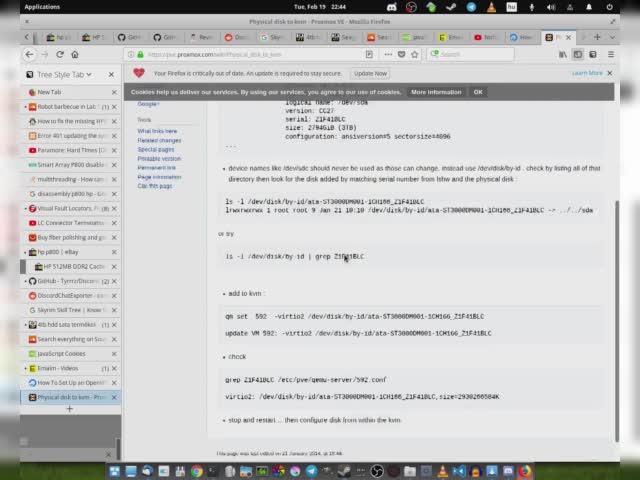Click the date and time indicator
Image resolution: width=640 pixels, height=480 pixels.
pos(320,7)
